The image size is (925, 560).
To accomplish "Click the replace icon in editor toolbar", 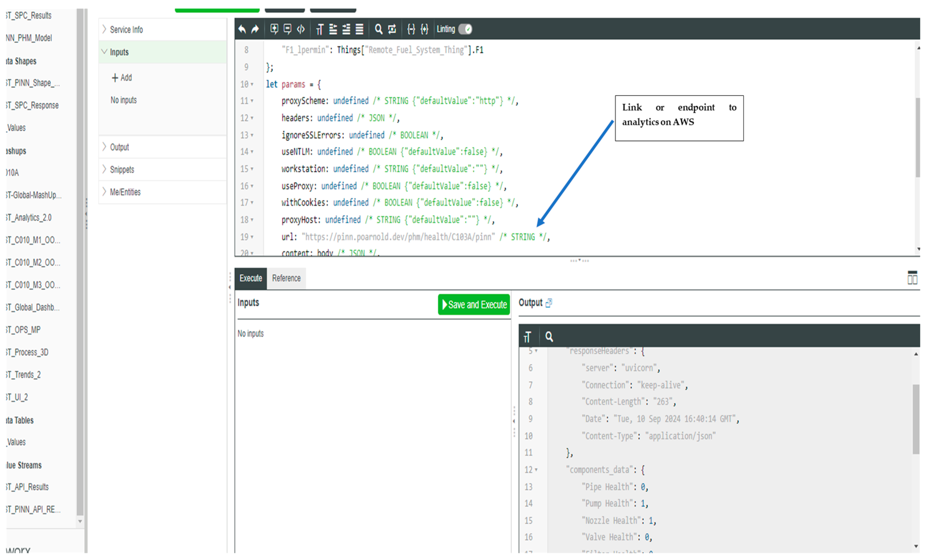I will tap(392, 29).
